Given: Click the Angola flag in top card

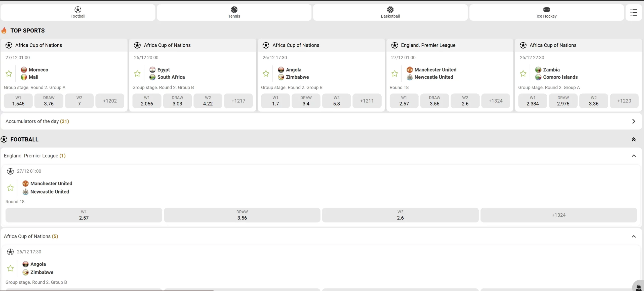Looking at the screenshot, I should 281,70.
